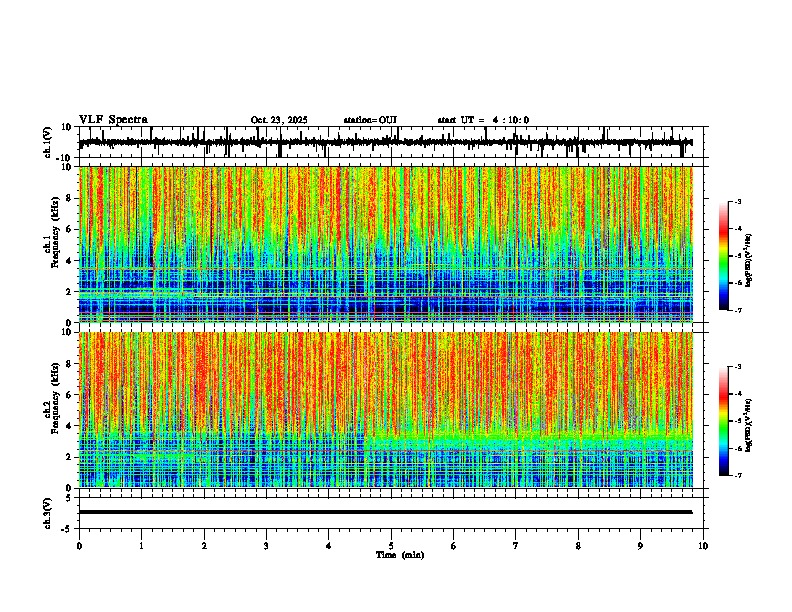Click the time axis tick label "5"
Image resolution: width=792 pixels, height=612 pixels.
[391, 546]
